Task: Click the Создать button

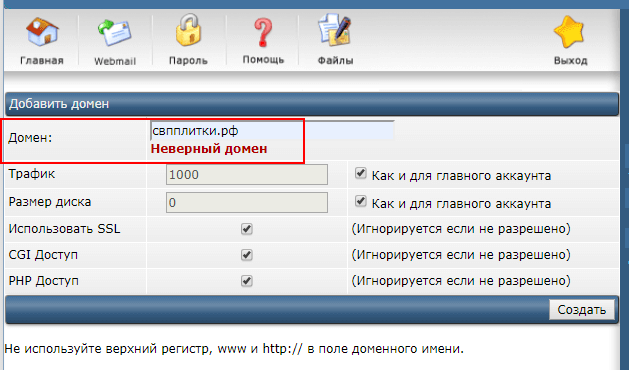Action: 582,309
